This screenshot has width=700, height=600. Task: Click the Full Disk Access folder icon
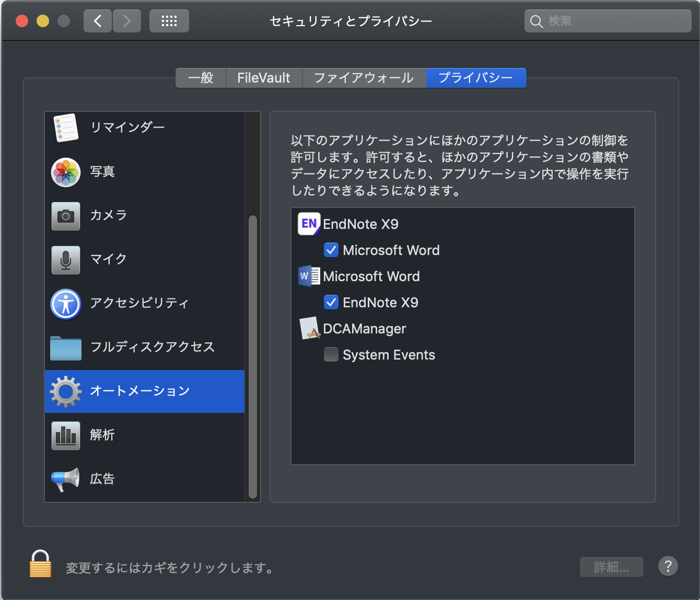[x=66, y=348]
